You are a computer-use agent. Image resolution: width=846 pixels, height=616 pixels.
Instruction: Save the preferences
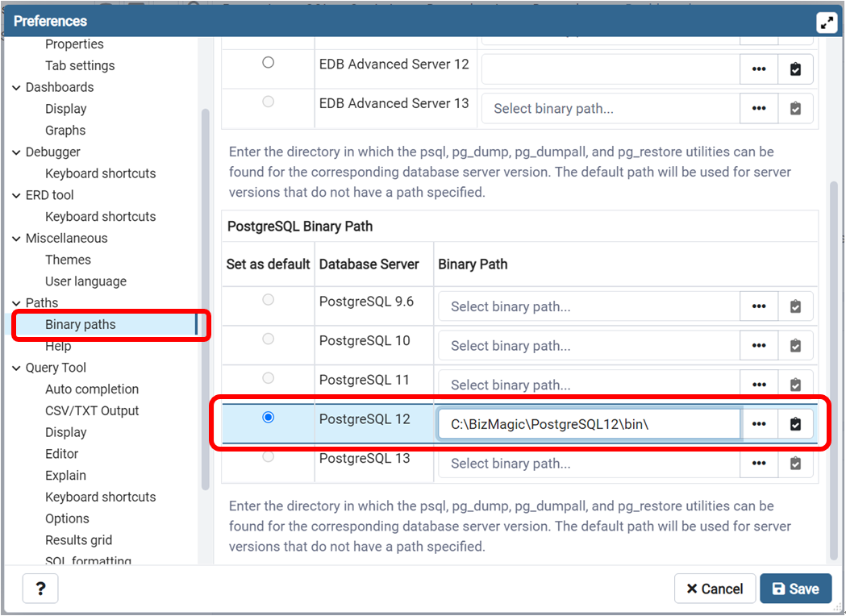coord(795,589)
